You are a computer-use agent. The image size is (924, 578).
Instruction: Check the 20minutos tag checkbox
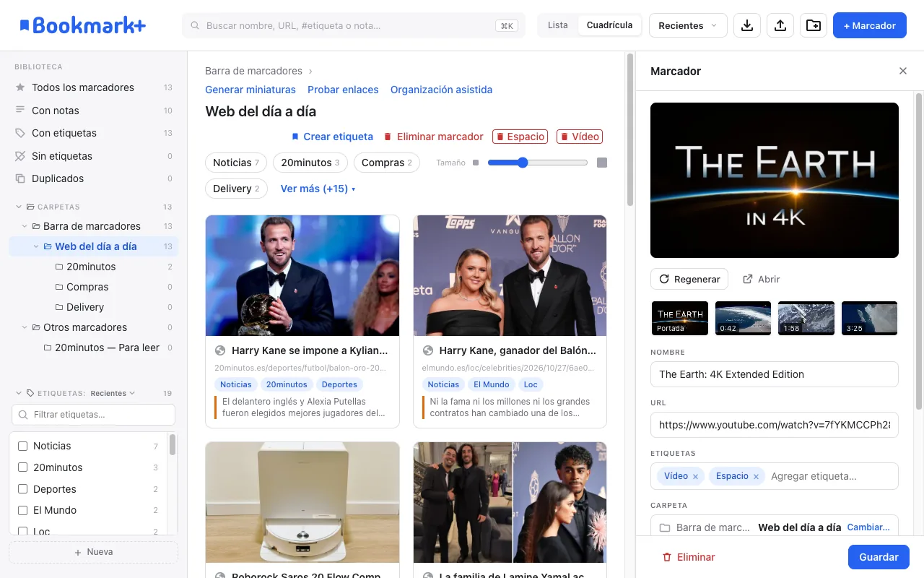[x=22, y=467]
